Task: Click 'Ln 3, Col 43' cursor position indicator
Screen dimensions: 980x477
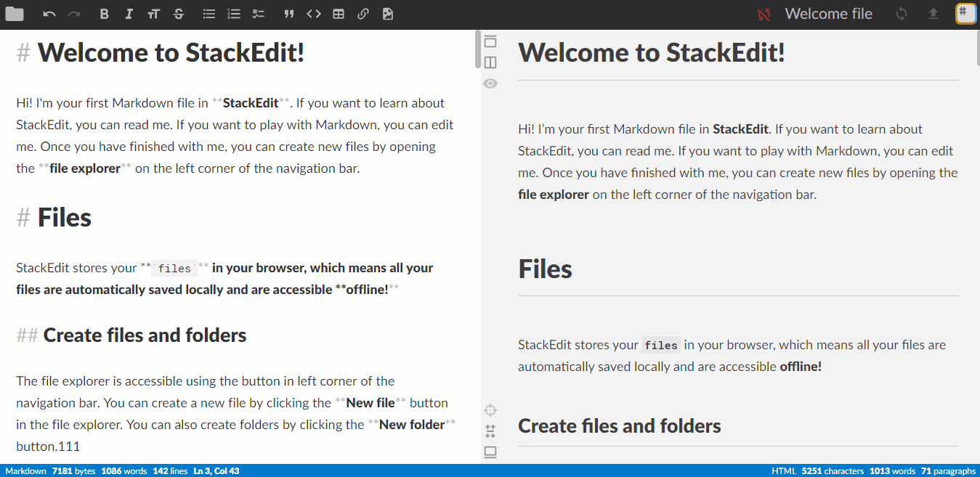Action: 216,471
